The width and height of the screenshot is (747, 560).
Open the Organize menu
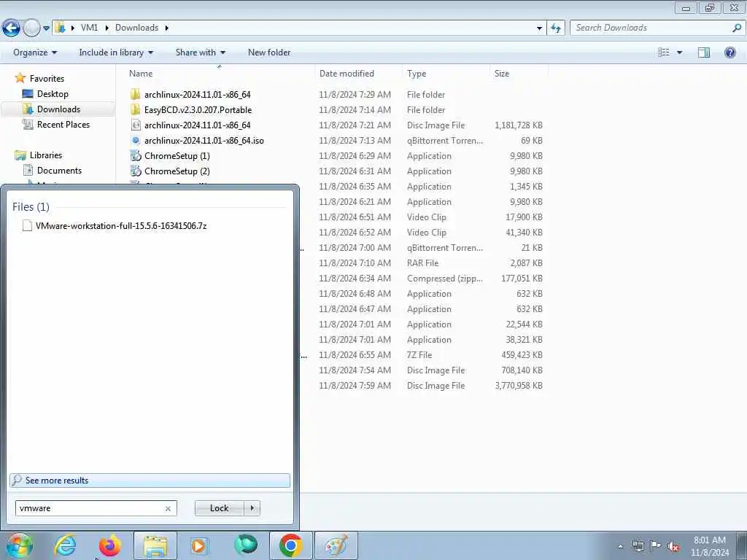(35, 52)
